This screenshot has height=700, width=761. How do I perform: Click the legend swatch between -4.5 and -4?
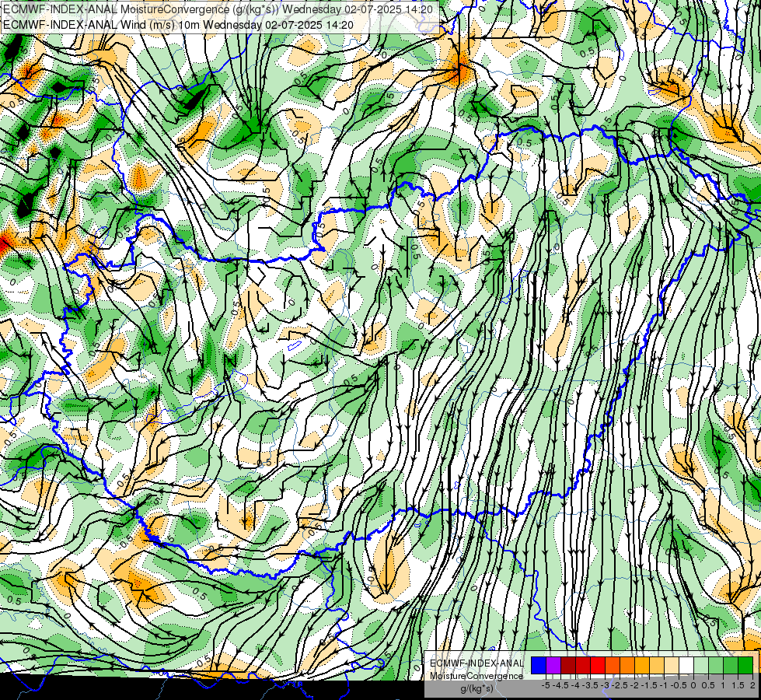[568, 666]
